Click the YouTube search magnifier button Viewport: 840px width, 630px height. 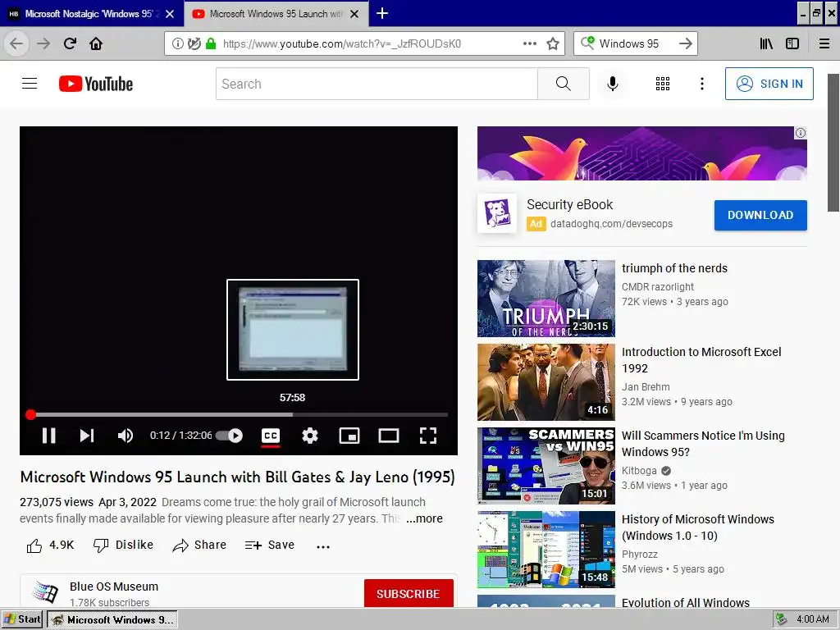[563, 84]
